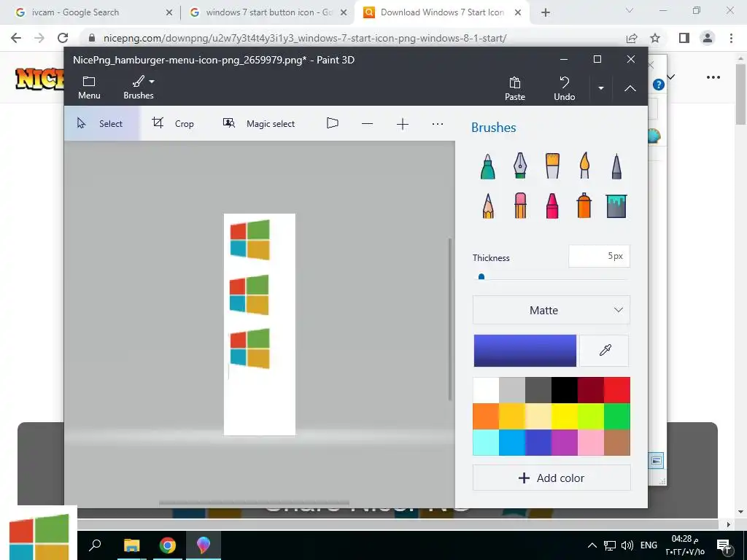
Task: Choose the white color swatch
Action: 486,390
